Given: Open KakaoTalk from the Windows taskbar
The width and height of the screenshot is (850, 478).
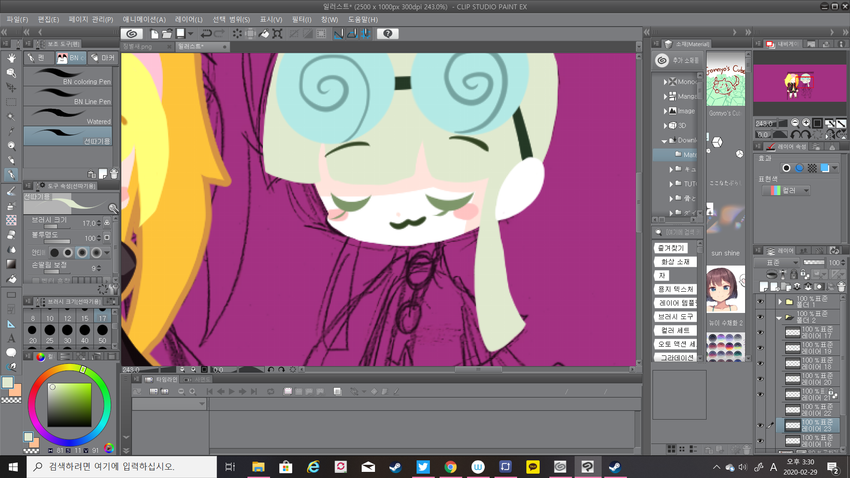Looking at the screenshot, I should pos(533,467).
